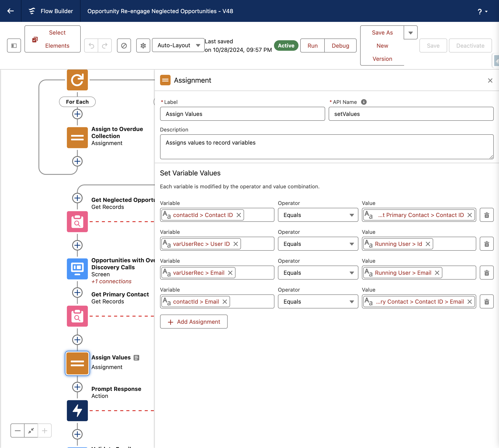
Task: Select Get Neglected Opportunities record icon
Action: pyautogui.click(x=77, y=222)
